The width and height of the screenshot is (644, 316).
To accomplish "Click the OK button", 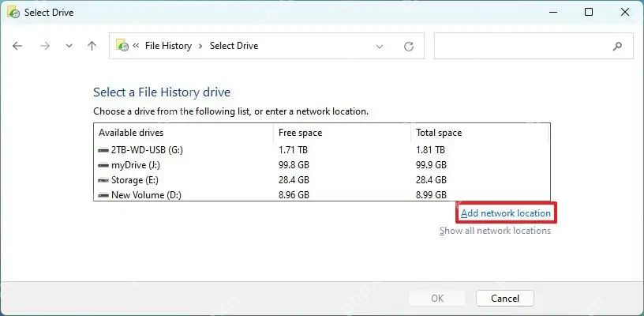I will point(437,299).
